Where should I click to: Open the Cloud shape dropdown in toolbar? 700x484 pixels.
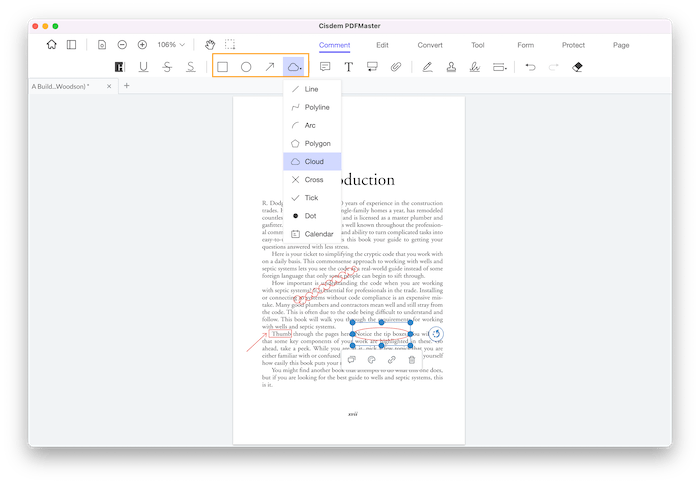294,67
